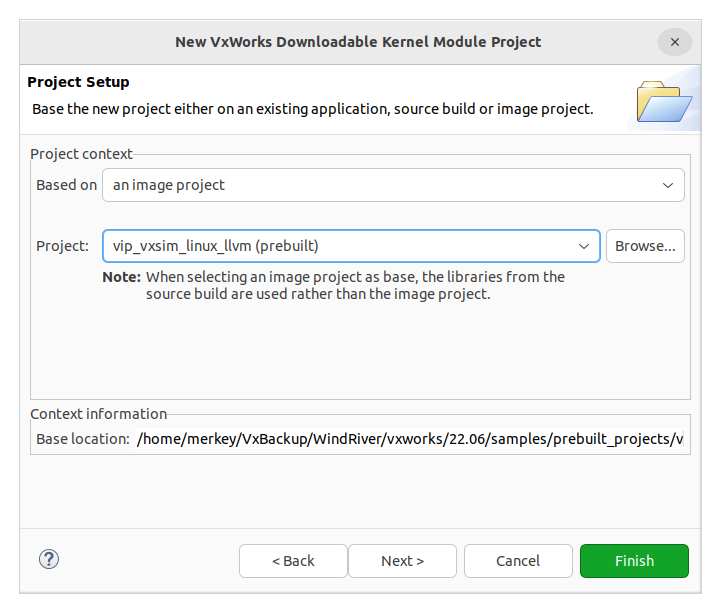Click the Note about image project libraries
Image resolution: width=721 pixels, height=613 pixels.
tap(333, 285)
